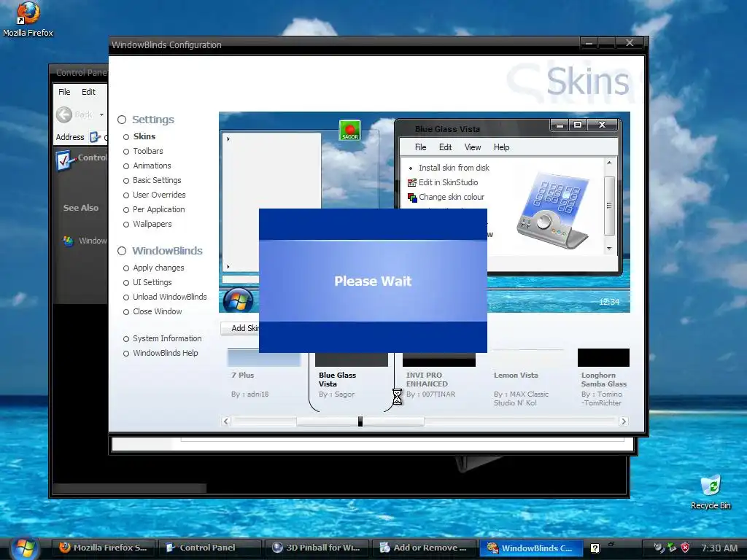Click the upper arrow in preview left pane

click(x=228, y=139)
